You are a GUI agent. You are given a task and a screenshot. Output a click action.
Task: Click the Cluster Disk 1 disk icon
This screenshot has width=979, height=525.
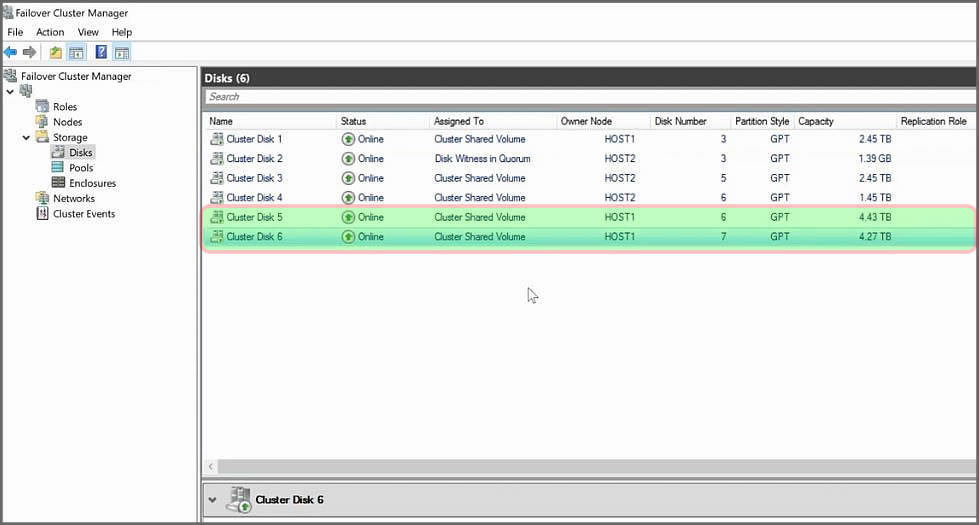(217, 139)
